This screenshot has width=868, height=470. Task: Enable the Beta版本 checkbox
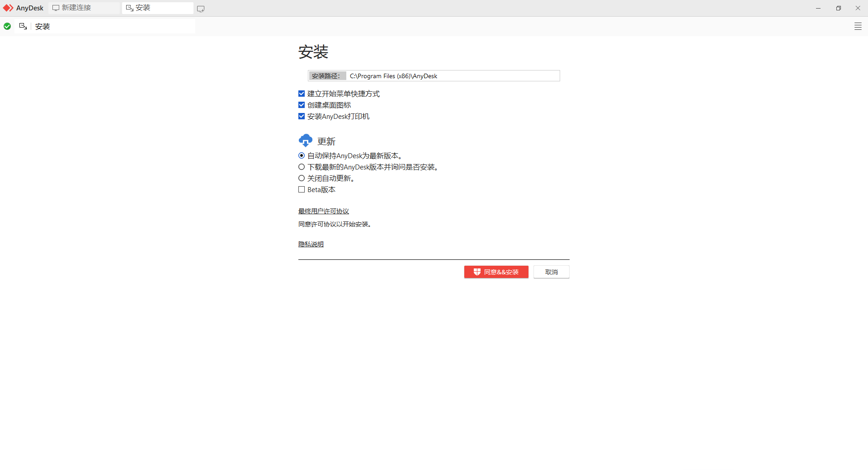[x=302, y=189]
